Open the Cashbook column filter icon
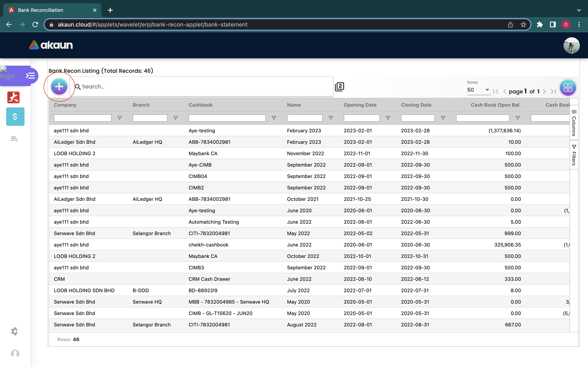Viewport: 588px width, 367px height. click(274, 118)
